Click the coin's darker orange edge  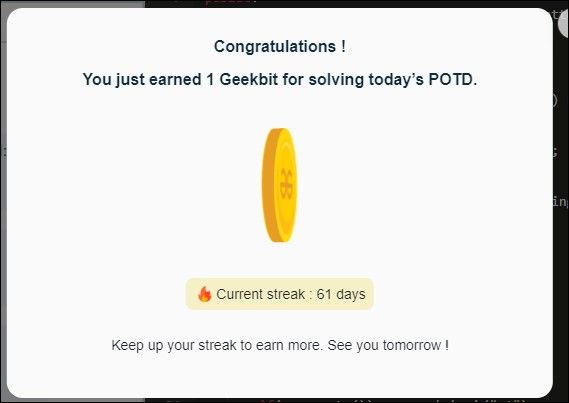(268, 185)
